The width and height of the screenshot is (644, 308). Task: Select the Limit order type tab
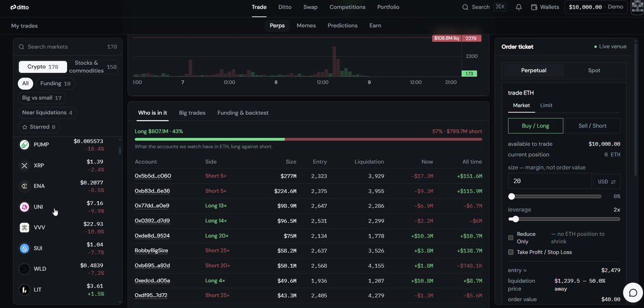tap(546, 105)
